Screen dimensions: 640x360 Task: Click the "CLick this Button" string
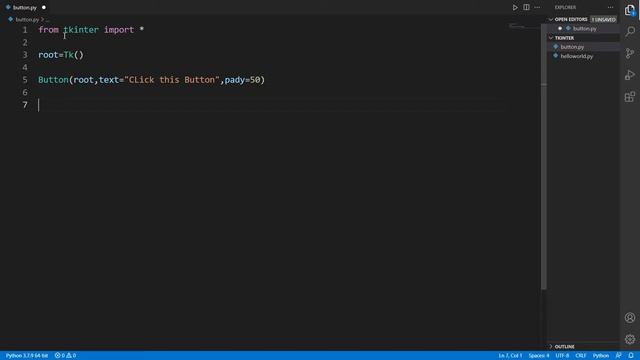click(172, 80)
